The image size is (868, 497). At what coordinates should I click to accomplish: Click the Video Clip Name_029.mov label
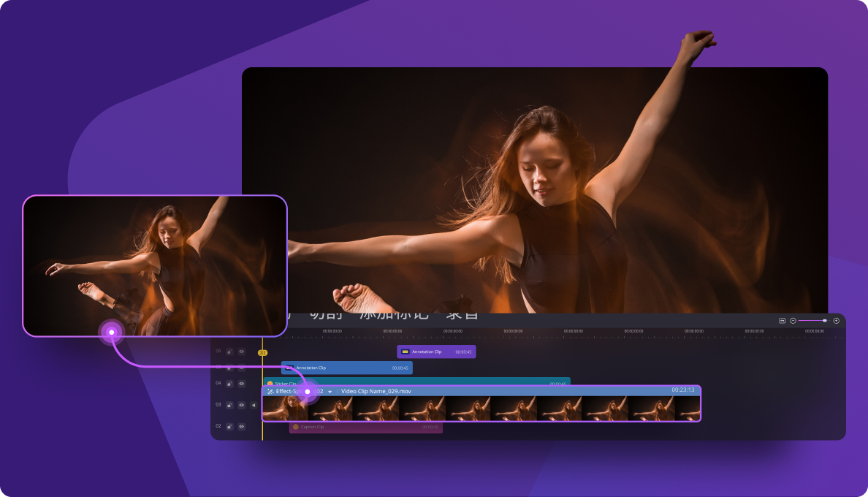click(376, 391)
